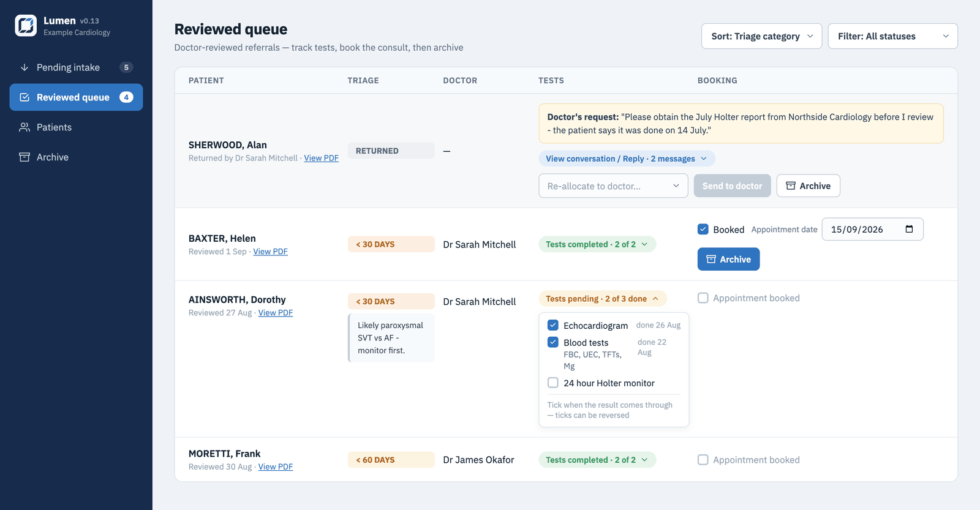The width and height of the screenshot is (980, 510).
Task: Click the RETURNED triage badge
Action: 391,151
